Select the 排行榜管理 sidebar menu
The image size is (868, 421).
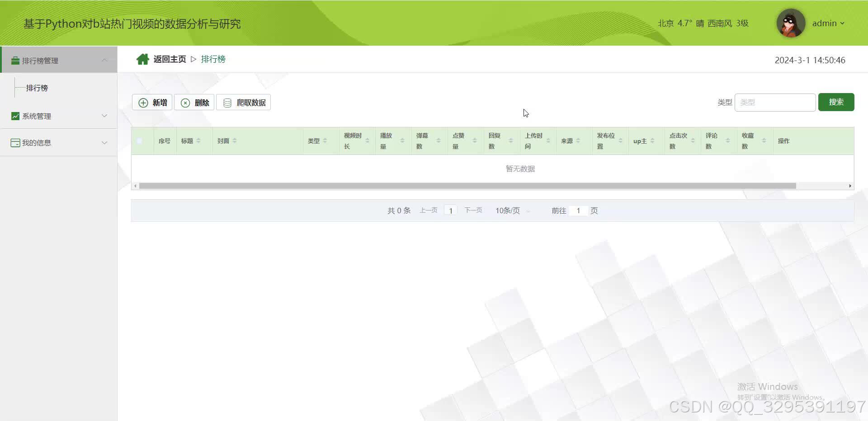point(59,60)
